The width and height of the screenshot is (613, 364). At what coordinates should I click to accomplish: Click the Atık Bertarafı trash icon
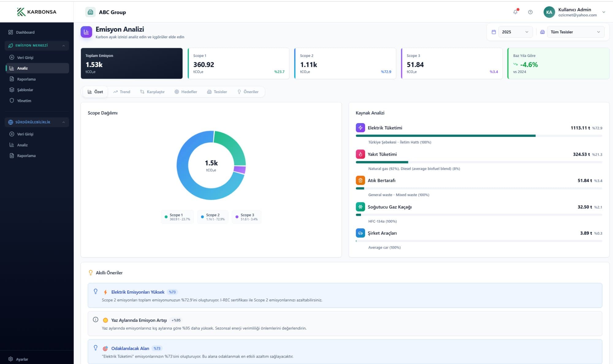tap(360, 180)
